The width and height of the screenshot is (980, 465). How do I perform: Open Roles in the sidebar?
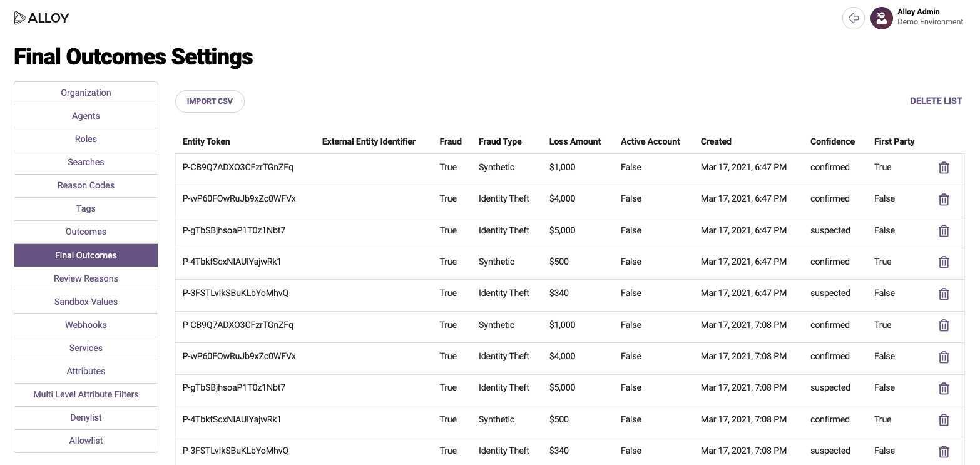86,139
